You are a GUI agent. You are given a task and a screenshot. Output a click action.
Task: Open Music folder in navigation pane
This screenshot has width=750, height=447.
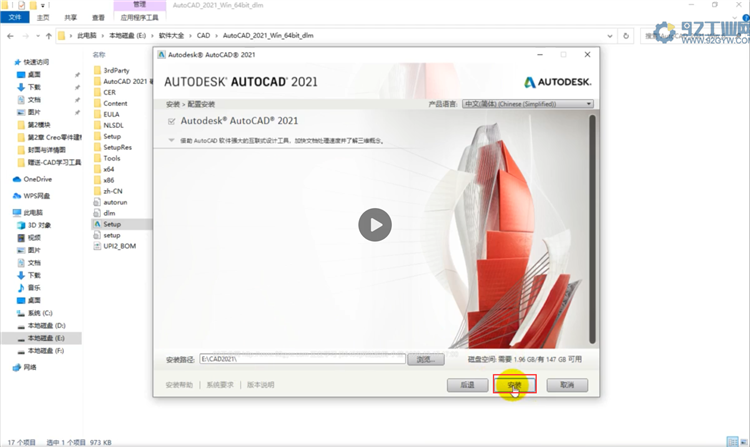click(34, 288)
